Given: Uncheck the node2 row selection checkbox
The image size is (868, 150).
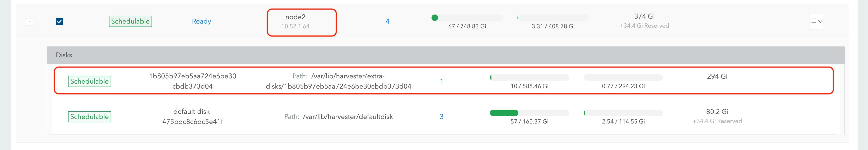Looking at the screenshot, I should (x=59, y=21).
